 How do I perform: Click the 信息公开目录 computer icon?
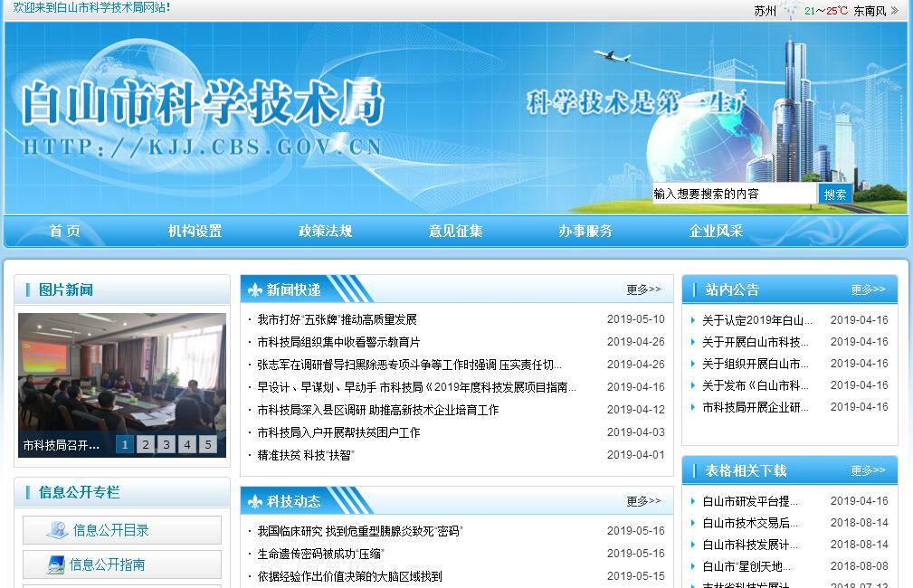(56, 530)
